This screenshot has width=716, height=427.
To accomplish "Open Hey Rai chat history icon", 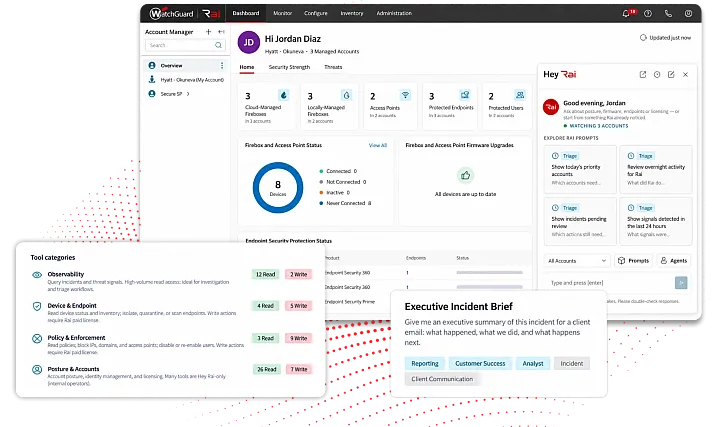I will pyautogui.click(x=657, y=74).
